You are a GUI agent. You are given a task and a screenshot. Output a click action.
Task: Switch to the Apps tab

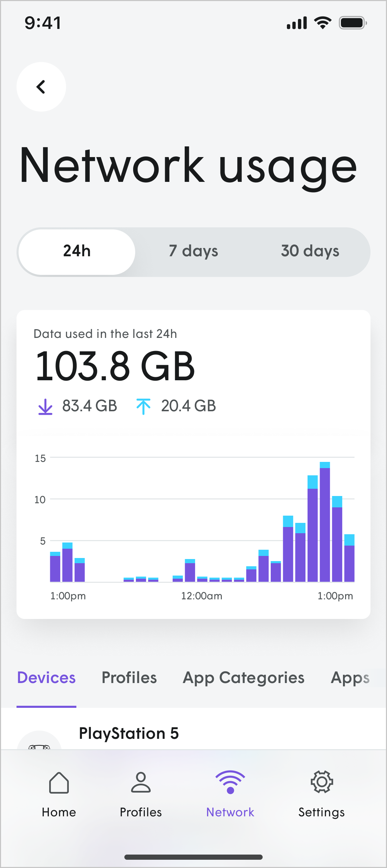350,678
